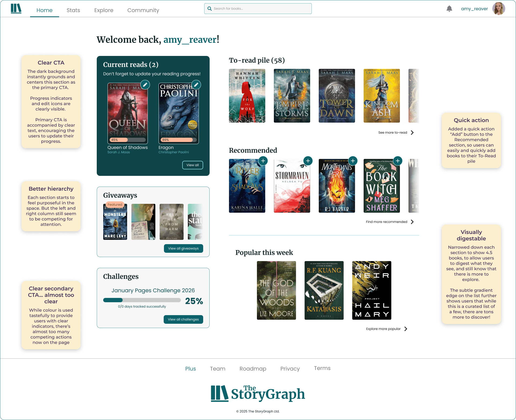Screen dimensions: 516x420
Task: Click the notification bell icon
Action: point(449,9)
